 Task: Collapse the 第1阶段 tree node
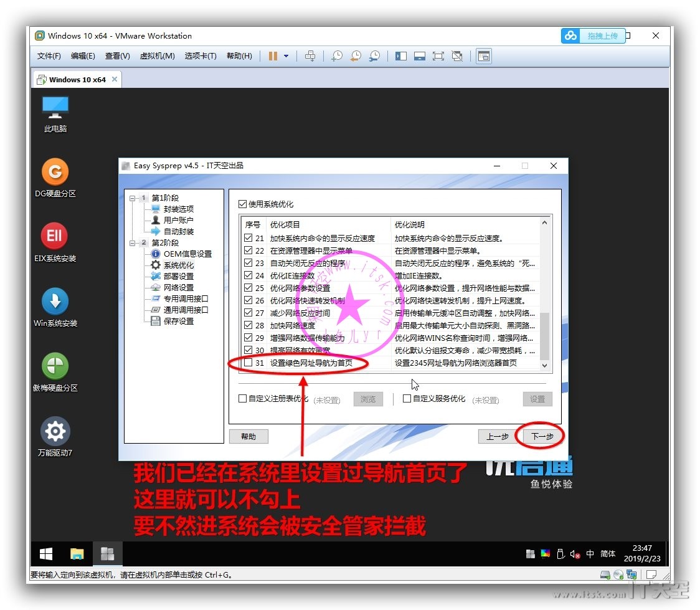coord(132,198)
